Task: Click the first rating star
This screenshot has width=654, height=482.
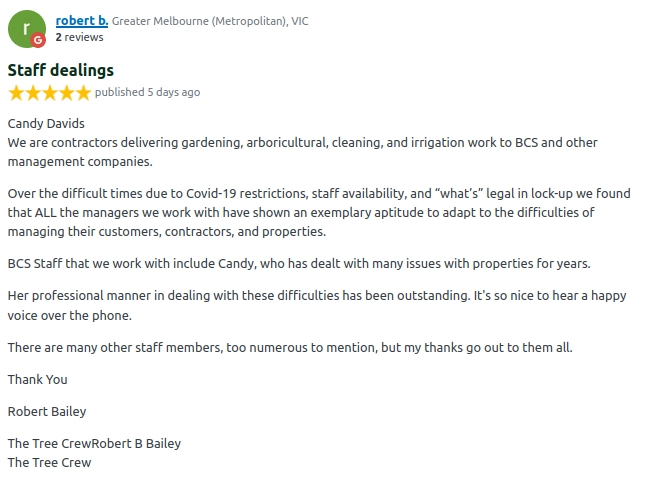Action: (16, 93)
